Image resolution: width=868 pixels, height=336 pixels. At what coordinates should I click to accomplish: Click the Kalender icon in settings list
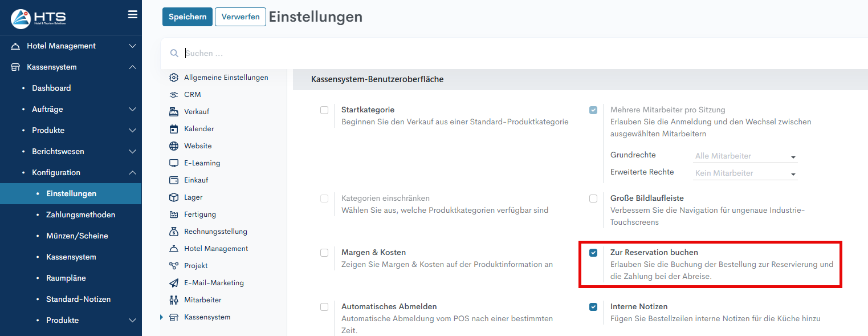[x=174, y=129]
